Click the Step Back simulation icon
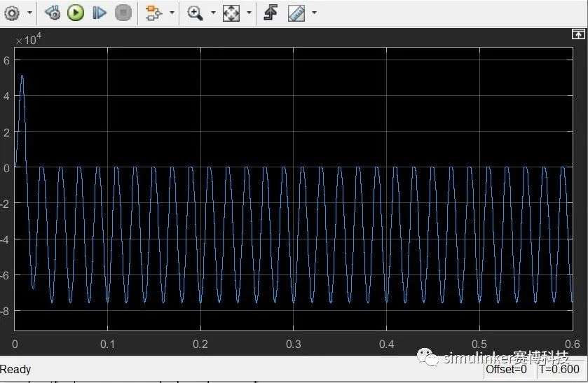 click(53, 13)
